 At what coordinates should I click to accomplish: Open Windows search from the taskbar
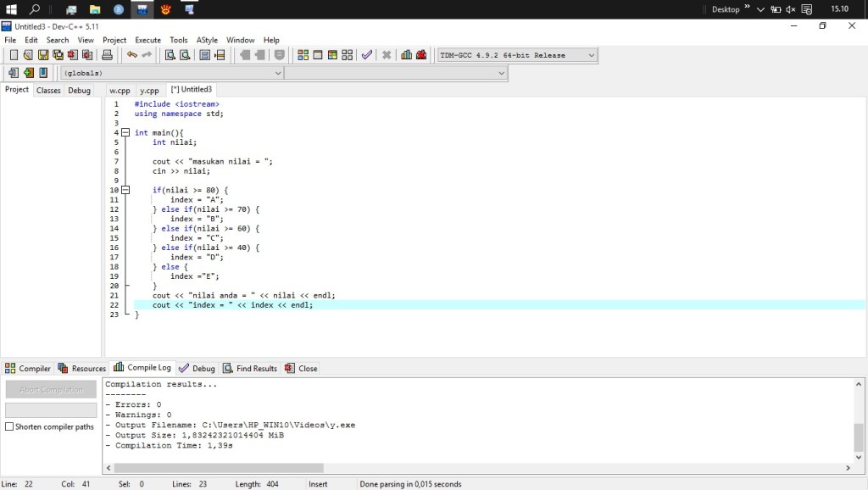(35, 9)
